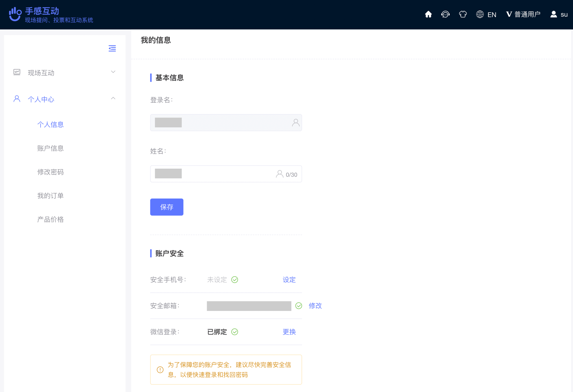Click user icon in 姓名 field
This screenshot has height=392, width=573.
[x=279, y=174]
